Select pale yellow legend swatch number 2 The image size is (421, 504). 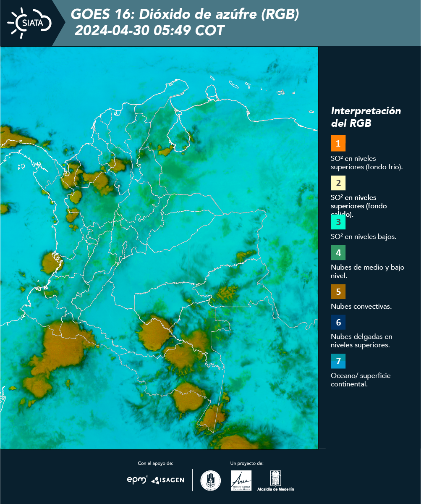click(338, 183)
